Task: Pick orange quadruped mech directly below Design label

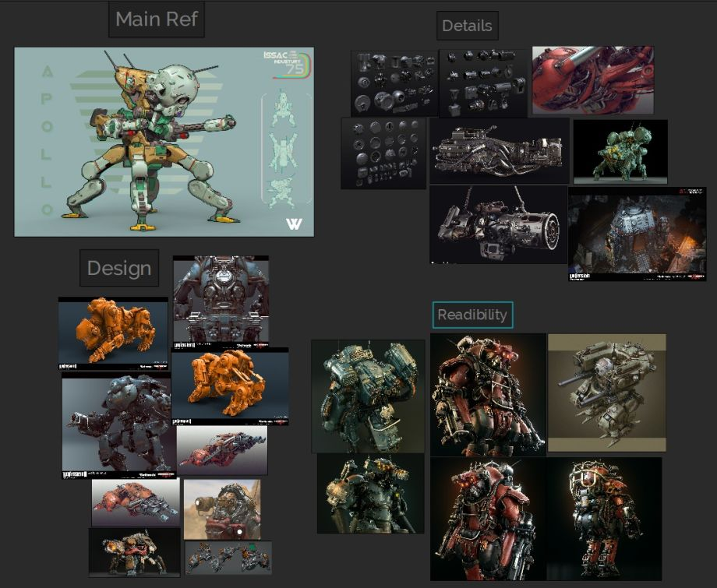Action: [113, 333]
